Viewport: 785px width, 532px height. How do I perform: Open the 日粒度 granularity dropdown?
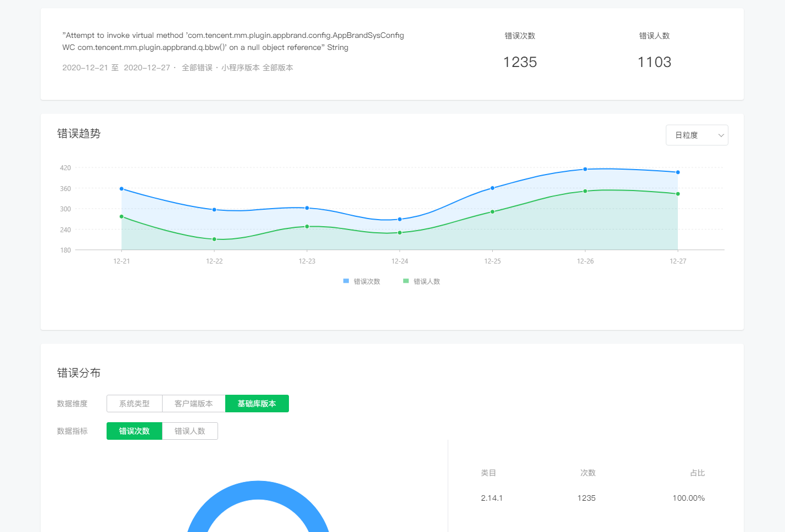[x=697, y=135]
